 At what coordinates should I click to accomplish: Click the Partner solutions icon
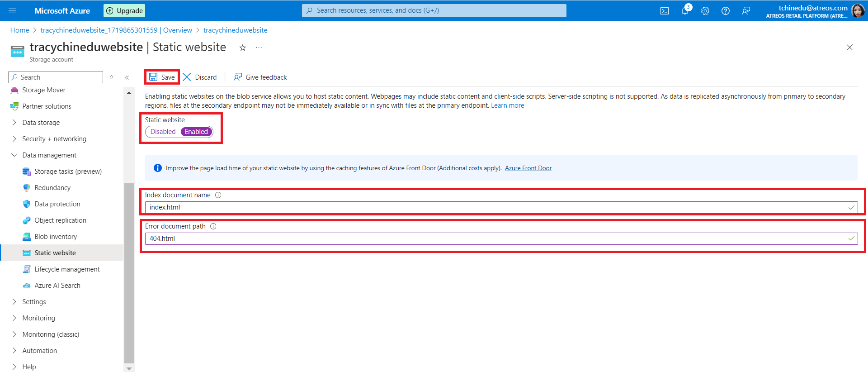14,106
